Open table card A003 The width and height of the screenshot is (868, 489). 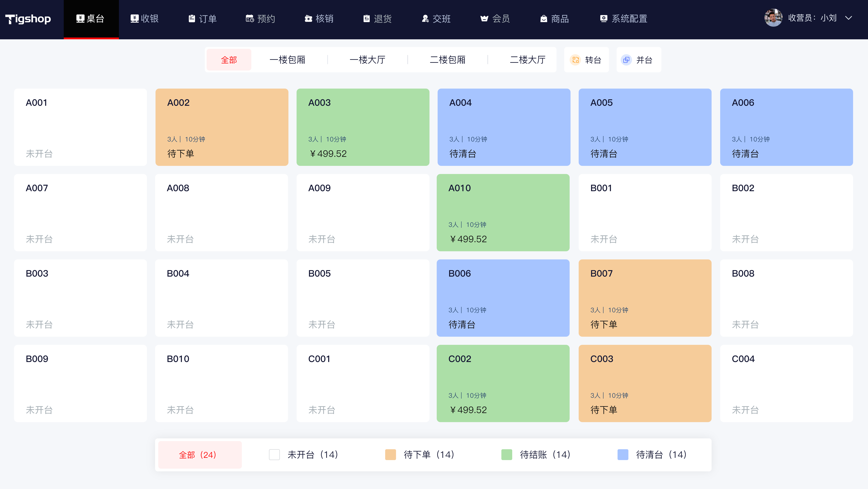point(363,127)
